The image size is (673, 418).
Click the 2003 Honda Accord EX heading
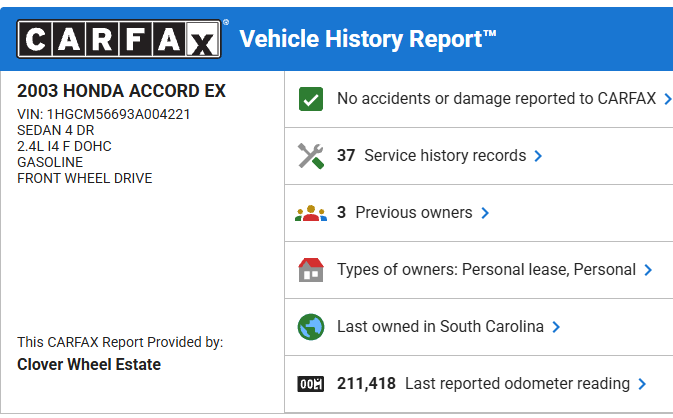(121, 91)
